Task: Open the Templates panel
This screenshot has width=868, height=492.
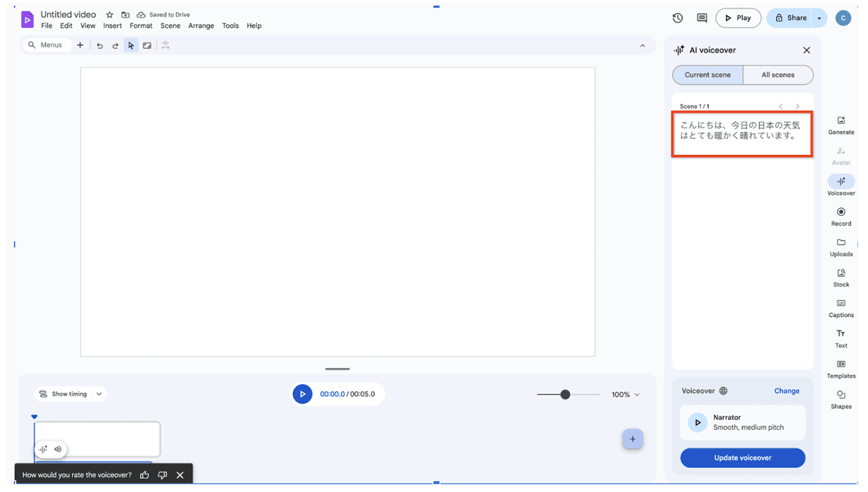Action: point(841,369)
